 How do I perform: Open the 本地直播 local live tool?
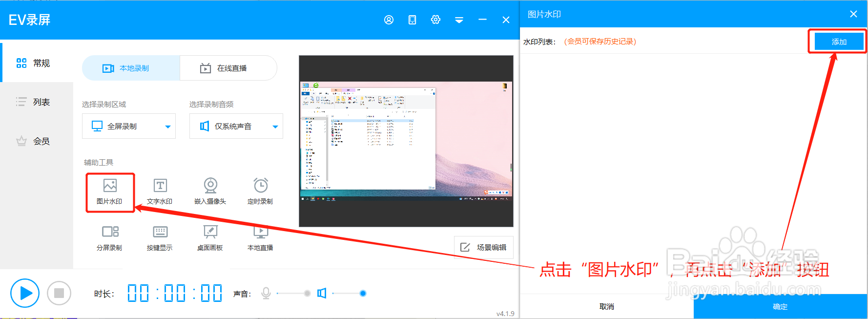260,238
